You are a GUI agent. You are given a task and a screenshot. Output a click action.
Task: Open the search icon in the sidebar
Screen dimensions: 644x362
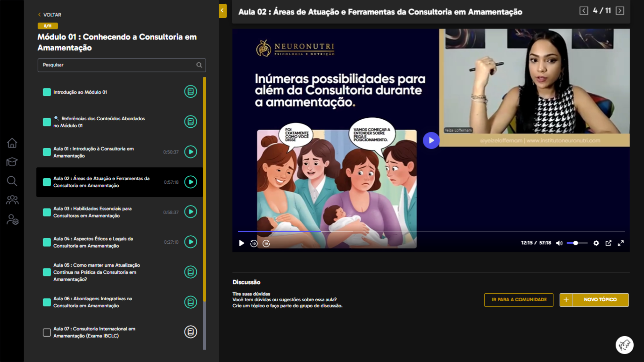tap(12, 181)
